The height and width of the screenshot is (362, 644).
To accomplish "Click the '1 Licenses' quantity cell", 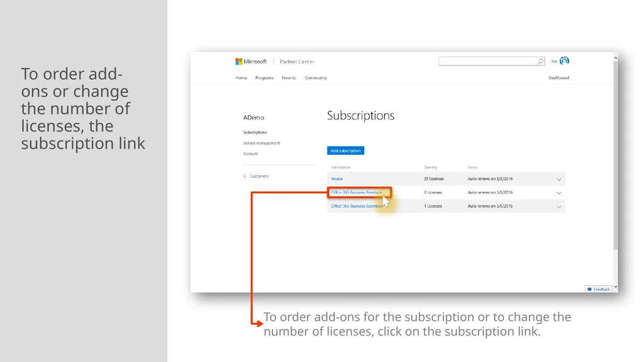I will coord(433,206).
